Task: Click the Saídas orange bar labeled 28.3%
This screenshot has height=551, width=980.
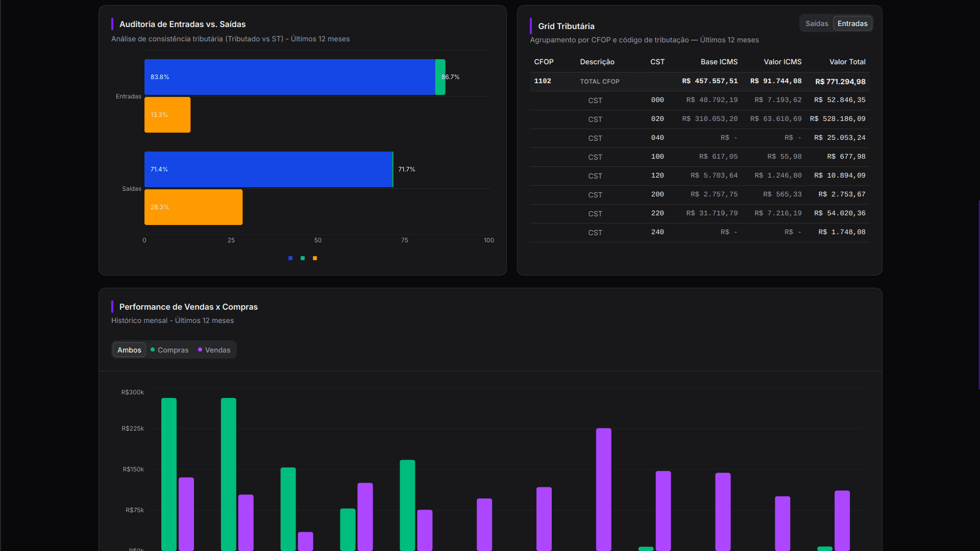Action: (193, 207)
